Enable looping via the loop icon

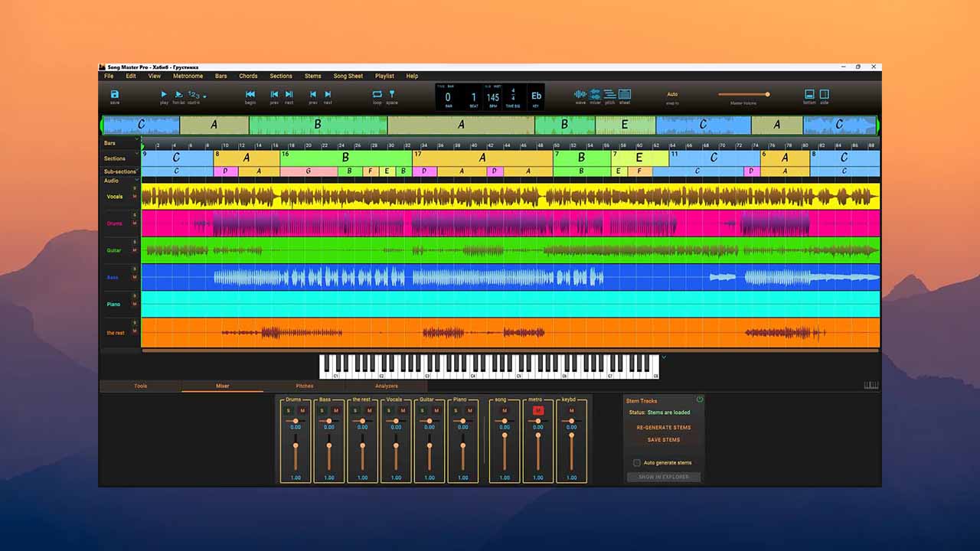pos(377,93)
